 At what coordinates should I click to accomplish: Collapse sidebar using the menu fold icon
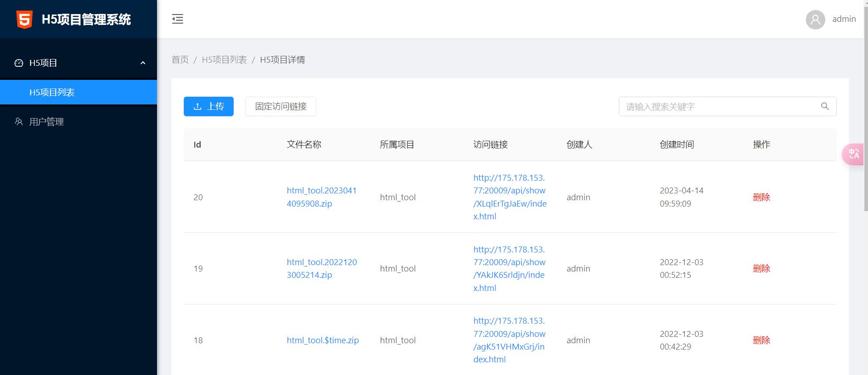point(177,19)
